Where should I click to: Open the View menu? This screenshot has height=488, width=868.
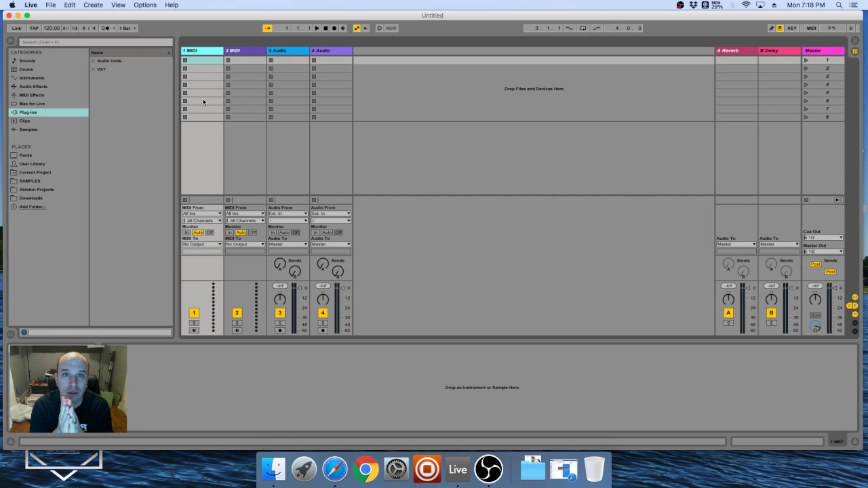(x=118, y=5)
